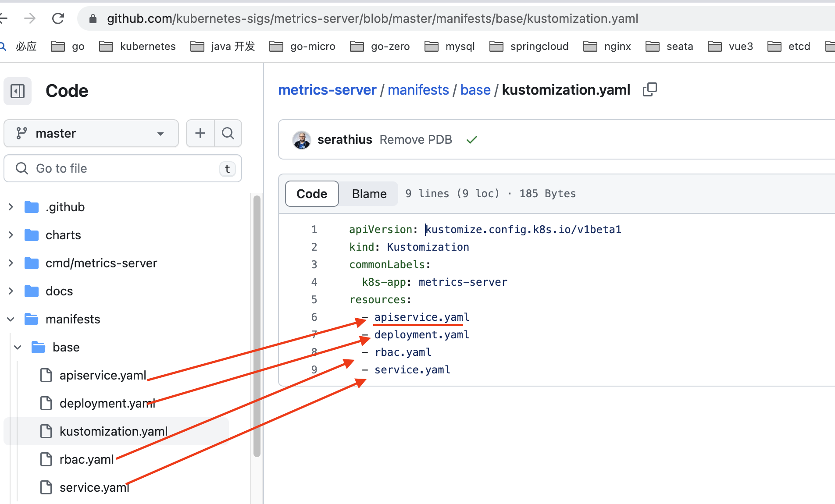This screenshot has height=504, width=835.
Task: Open the kubernetes bookmarks folder
Action: 137,46
